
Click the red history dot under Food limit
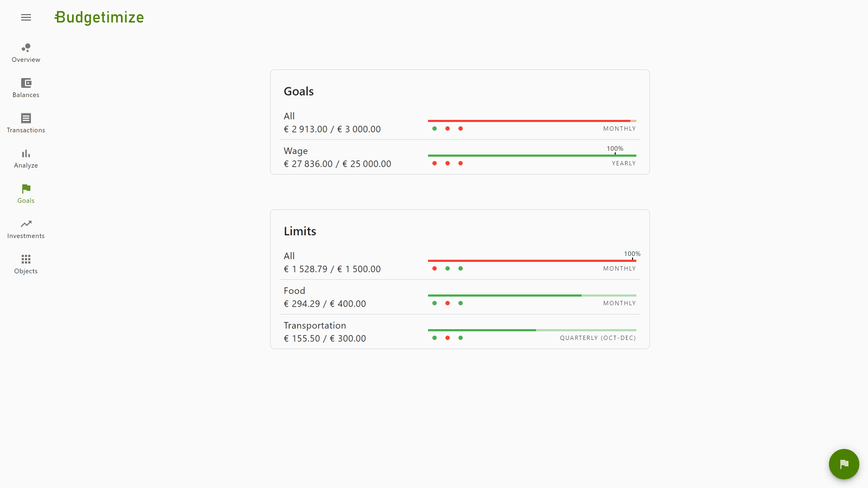pyautogui.click(x=448, y=303)
